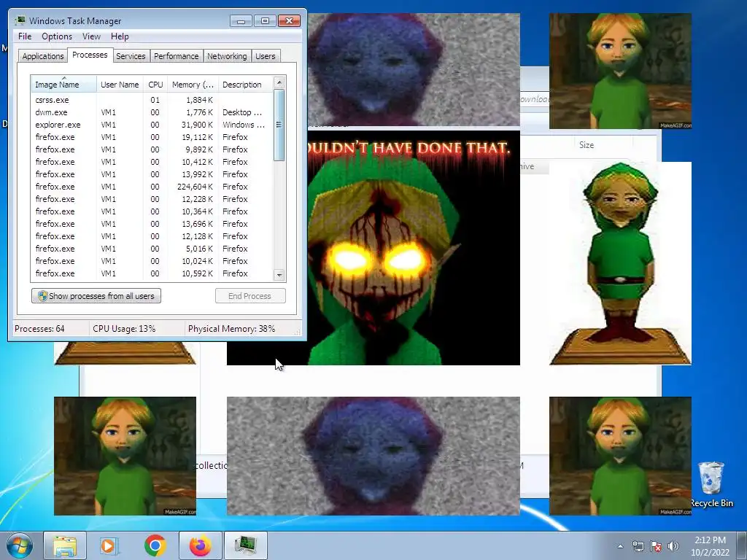The height and width of the screenshot is (560, 747).
Task: Select the csrss.exe process row
Action: tap(152, 100)
